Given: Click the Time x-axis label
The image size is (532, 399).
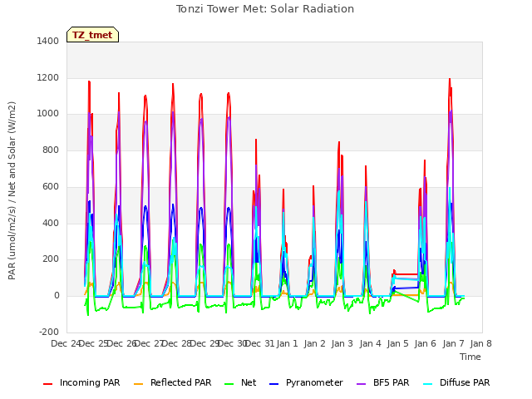Looking at the screenshot, I should [x=470, y=357].
